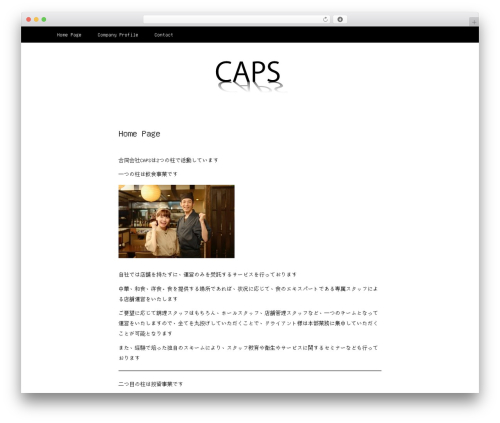Click the reload icon in address bar

click(x=325, y=19)
